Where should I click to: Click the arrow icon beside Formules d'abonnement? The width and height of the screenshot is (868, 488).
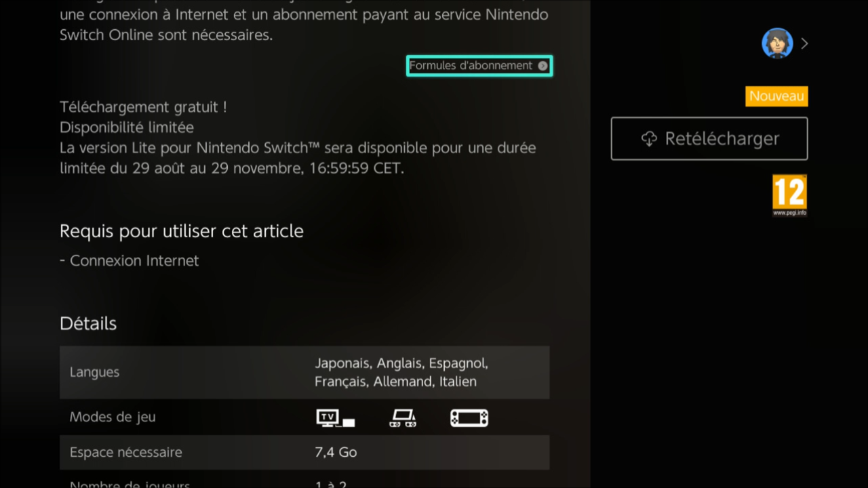click(542, 66)
